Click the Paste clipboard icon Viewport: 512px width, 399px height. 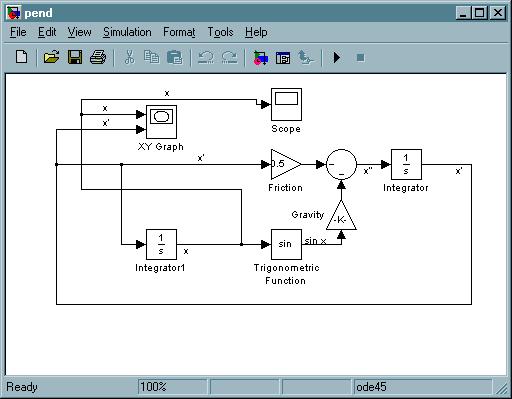[x=175, y=57]
